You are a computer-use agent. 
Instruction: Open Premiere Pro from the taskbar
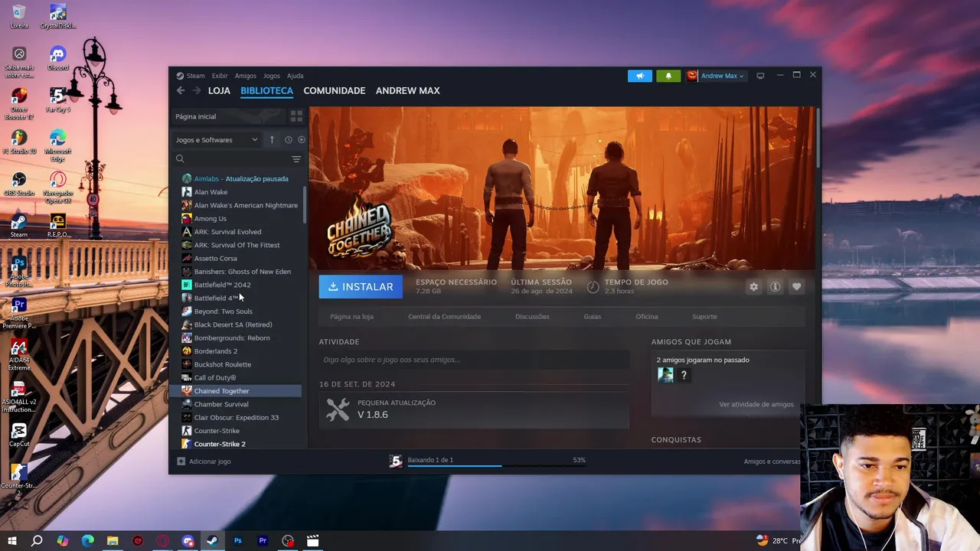pos(263,541)
